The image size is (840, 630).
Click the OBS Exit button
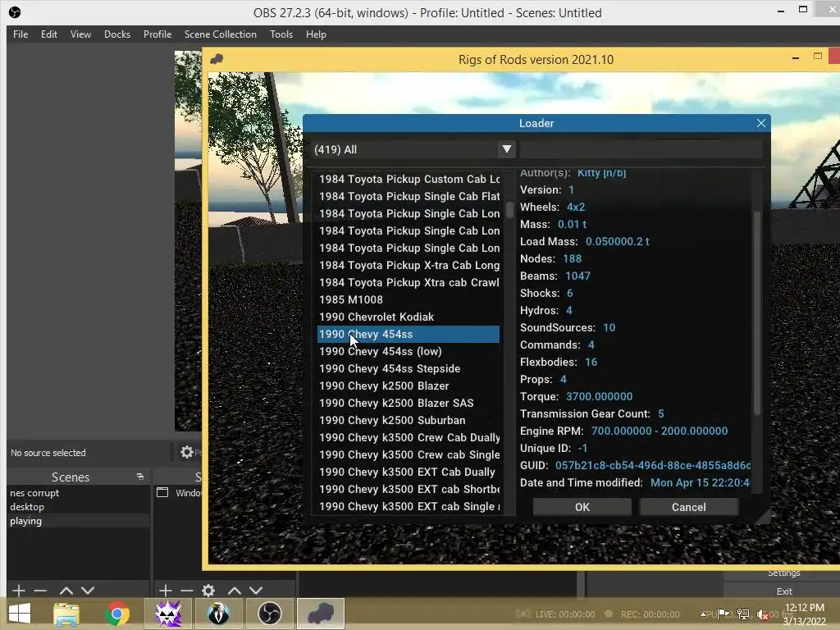tap(783, 591)
